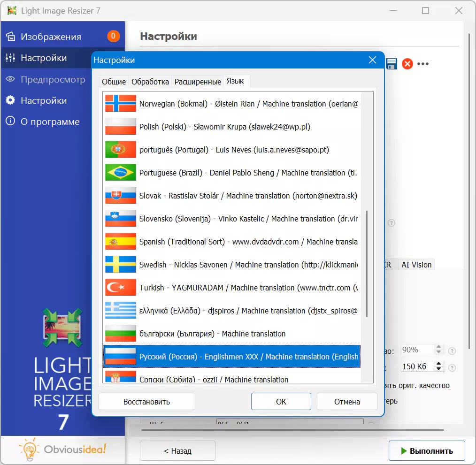This screenshot has height=465, width=476.
Task: Open the Предпросмотр eye icon item
Action: point(10,79)
